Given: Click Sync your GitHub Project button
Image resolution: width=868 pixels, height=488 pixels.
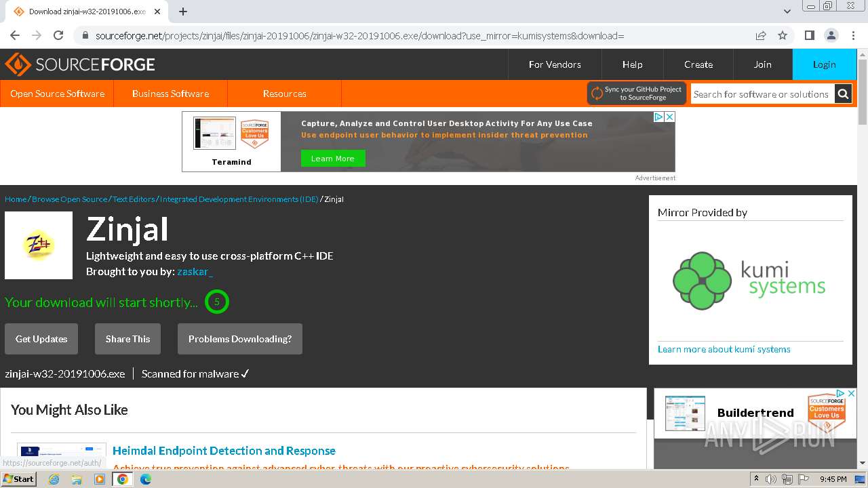Looking at the screenshot, I should click(637, 94).
